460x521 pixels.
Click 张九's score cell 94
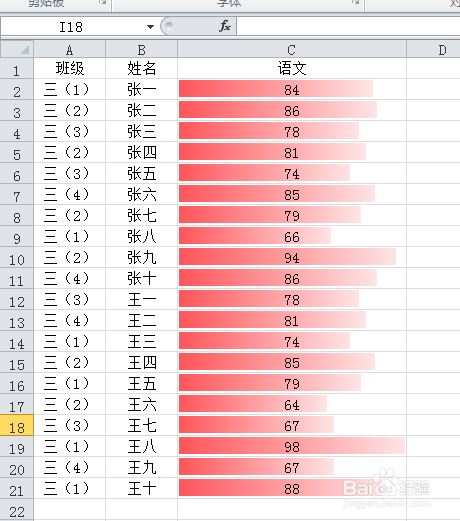(292, 258)
